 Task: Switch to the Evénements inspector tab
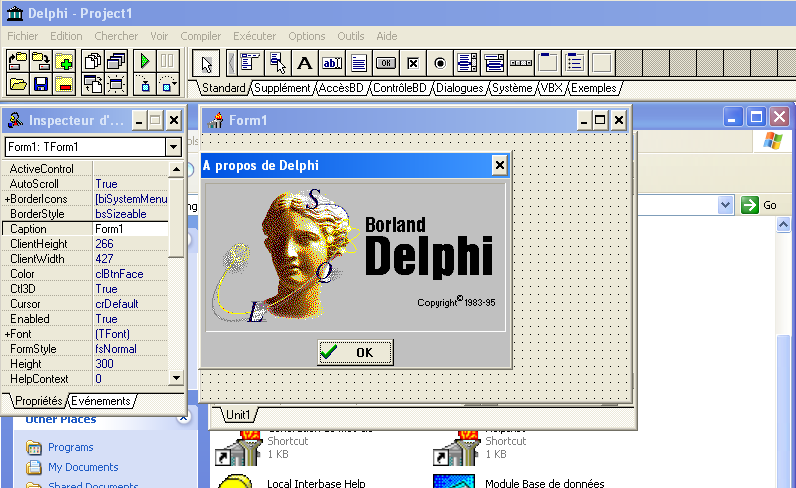click(101, 401)
